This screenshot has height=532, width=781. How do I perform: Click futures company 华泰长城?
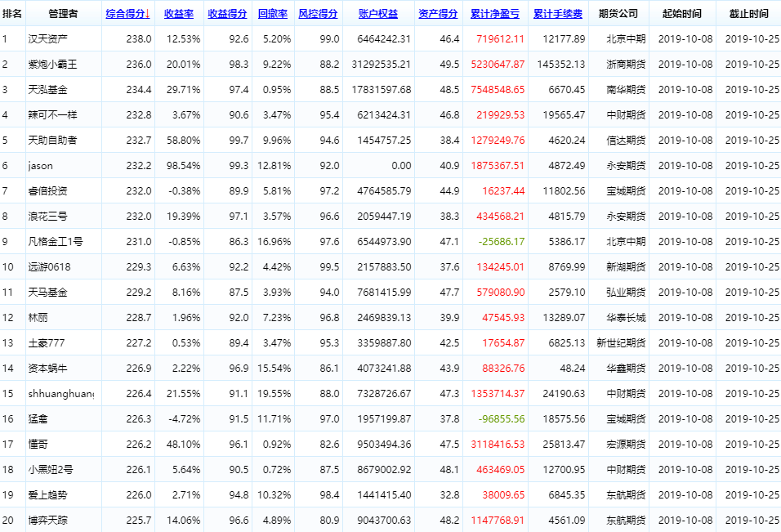click(626, 318)
